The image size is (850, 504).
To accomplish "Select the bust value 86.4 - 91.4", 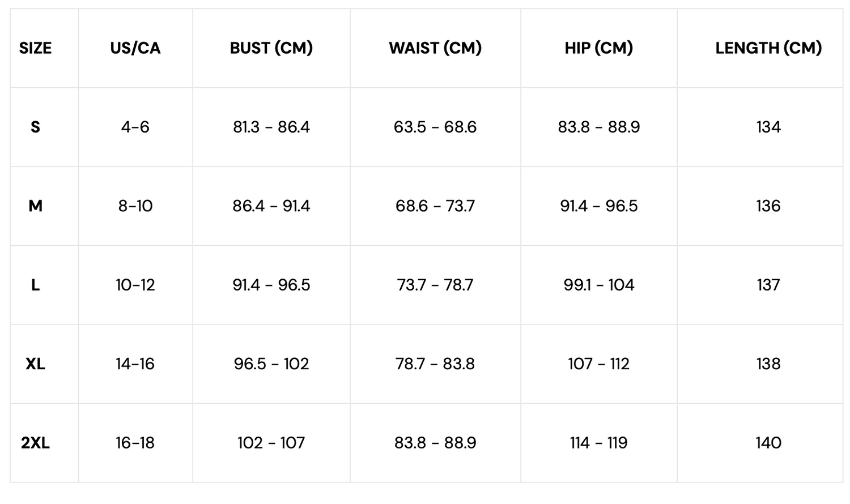I will (x=271, y=206).
